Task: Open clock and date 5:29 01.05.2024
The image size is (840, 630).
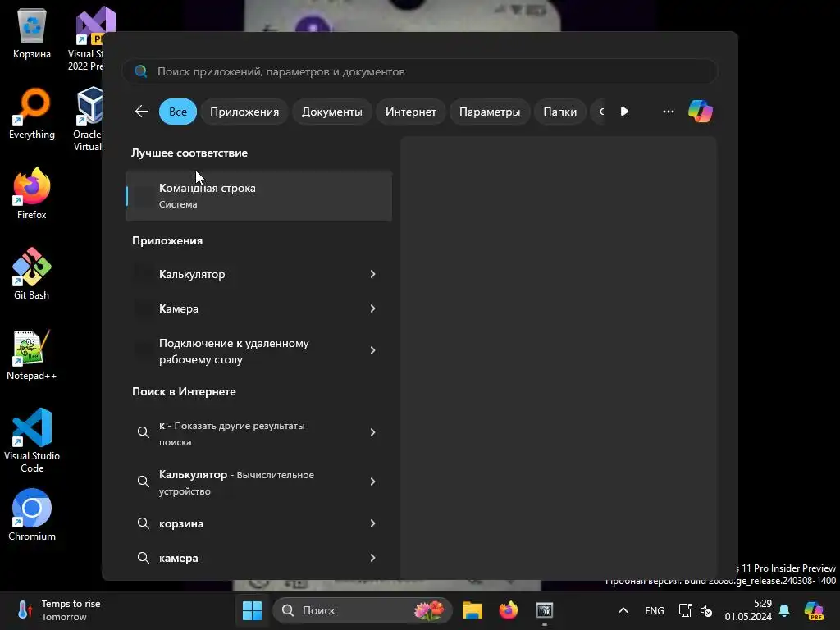Action: [x=748, y=610]
